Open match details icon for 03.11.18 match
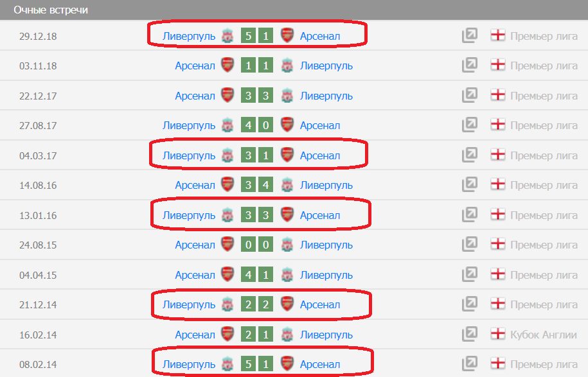 coord(470,66)
